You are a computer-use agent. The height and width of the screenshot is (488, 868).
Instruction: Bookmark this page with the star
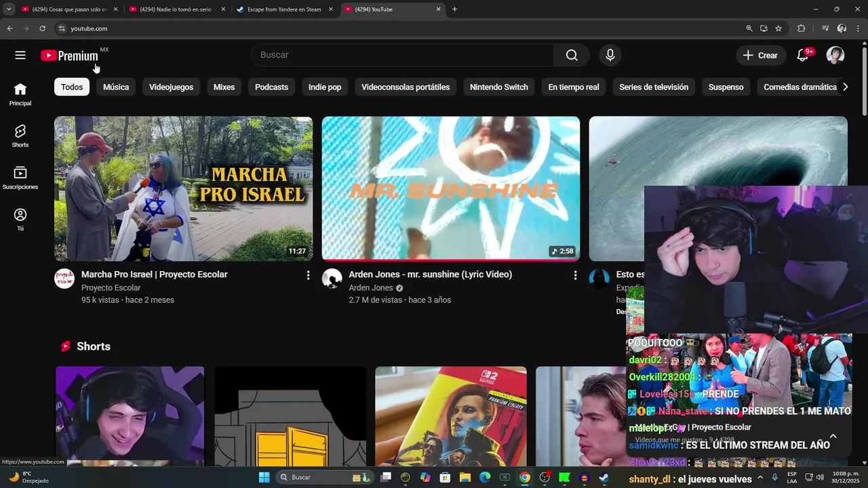(x=778, y=28)
